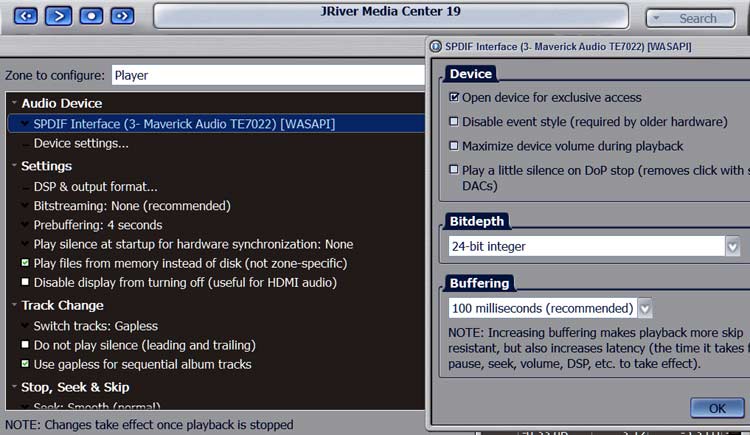Screen dimensions: 750x435
Task: Toggle disable event style checkbox
Action: [x=454, y=122]
